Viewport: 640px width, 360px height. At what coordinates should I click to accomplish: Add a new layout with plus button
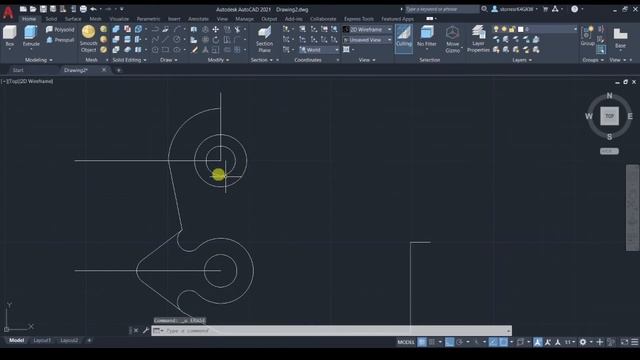pyautogui.click(x=89, y=340)
